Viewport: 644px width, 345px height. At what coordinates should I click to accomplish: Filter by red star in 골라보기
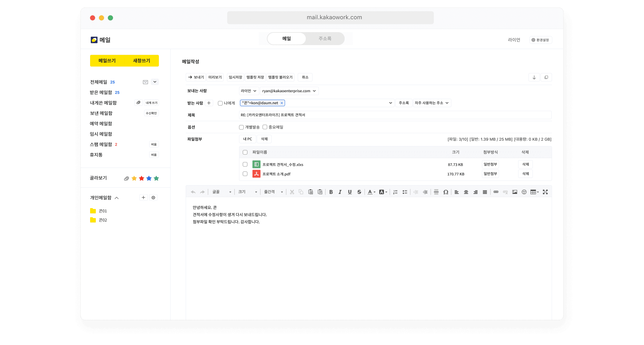tap(142, 178)
